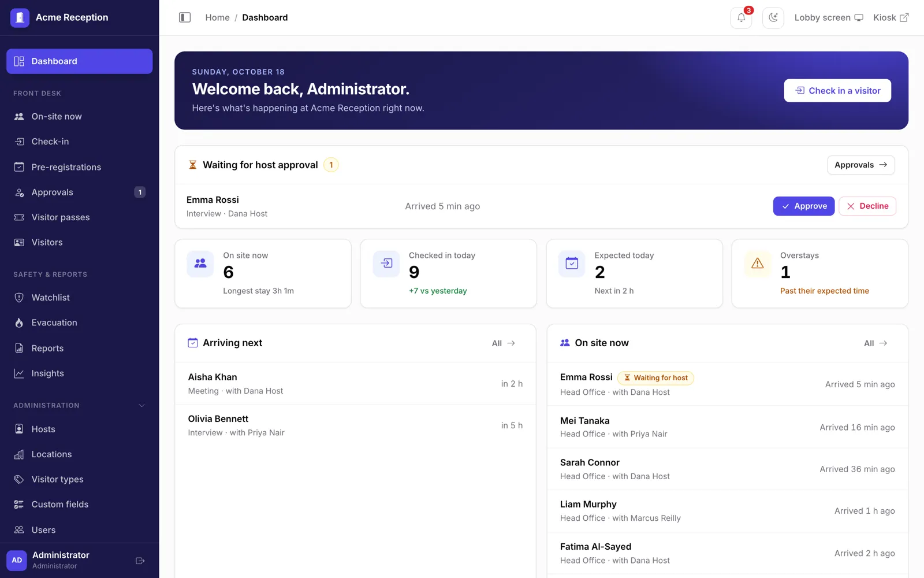Open Hosts administration page
This screenshot has height=578, width=924.
[80, 429]
